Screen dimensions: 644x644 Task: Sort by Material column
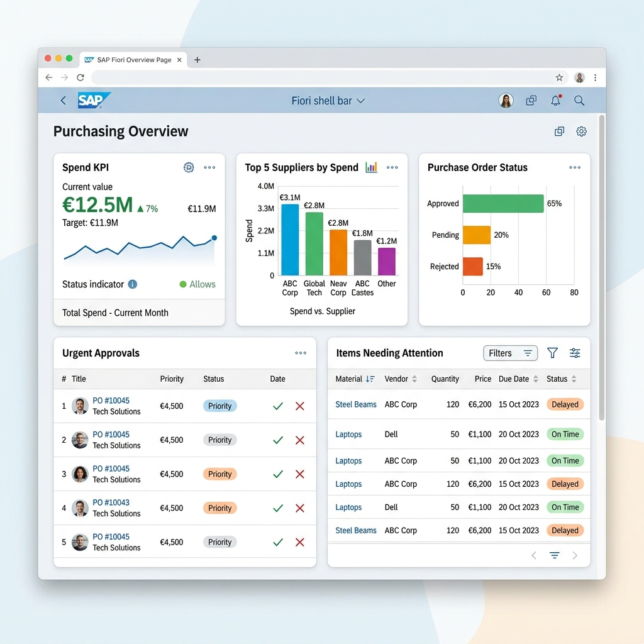370,379
